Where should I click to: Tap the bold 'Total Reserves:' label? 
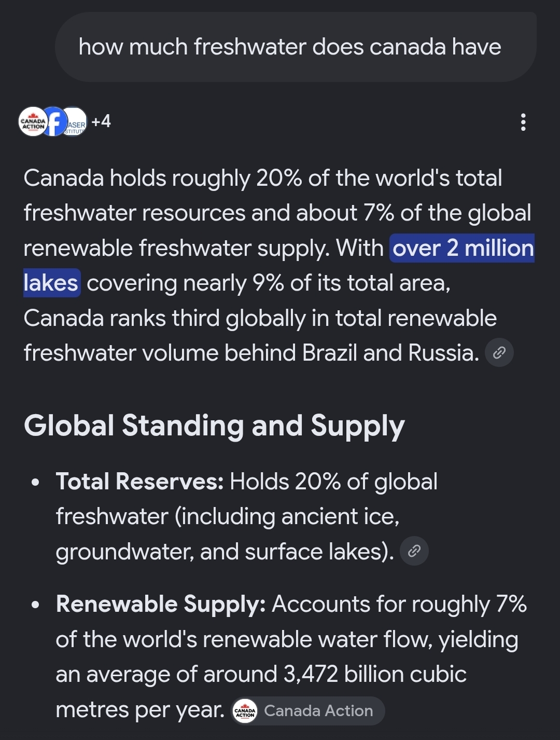pos(140,482)
